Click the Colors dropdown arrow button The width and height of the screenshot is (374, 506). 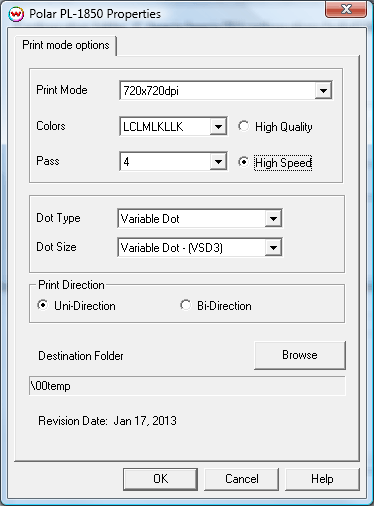click(218, 126)
